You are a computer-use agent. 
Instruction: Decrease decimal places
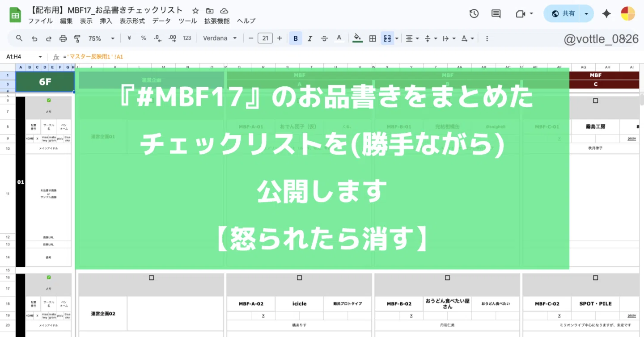(158, 38)
